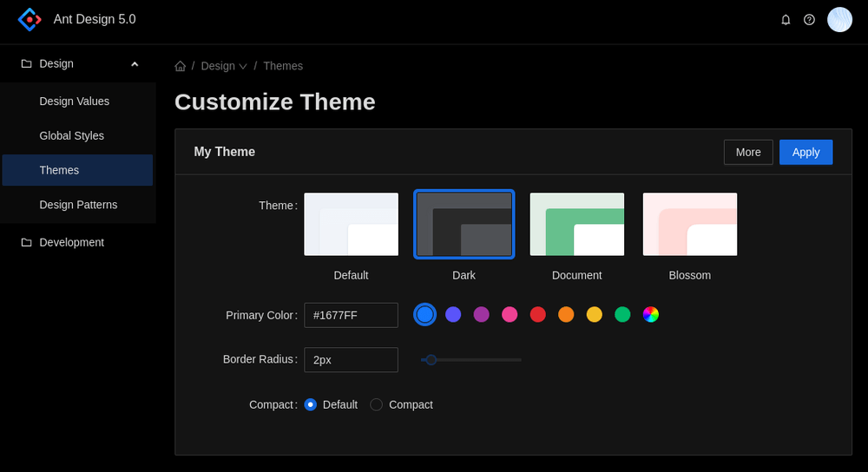This screenshot has height=472, width=868.
Task: Click the Development folder icon in sidebar
Action: point(26,243)
